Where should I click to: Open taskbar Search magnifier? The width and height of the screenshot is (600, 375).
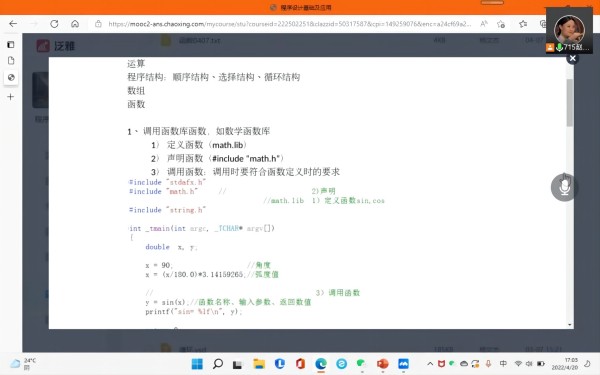(x=218, y=364)
